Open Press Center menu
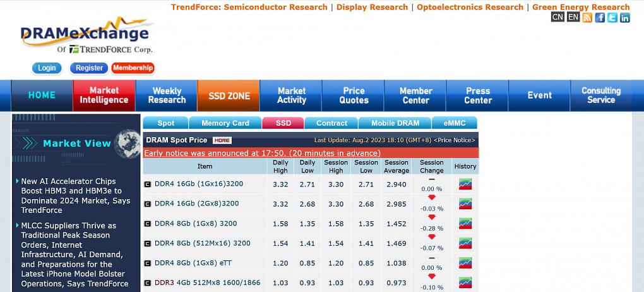644x292 pixels. [x=478, y=95]
